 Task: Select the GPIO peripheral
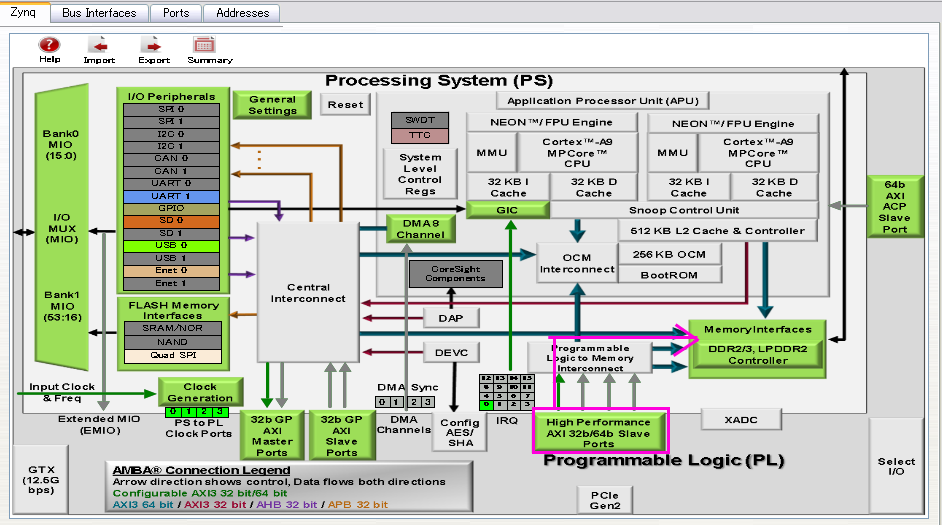(x=171, y=208)
